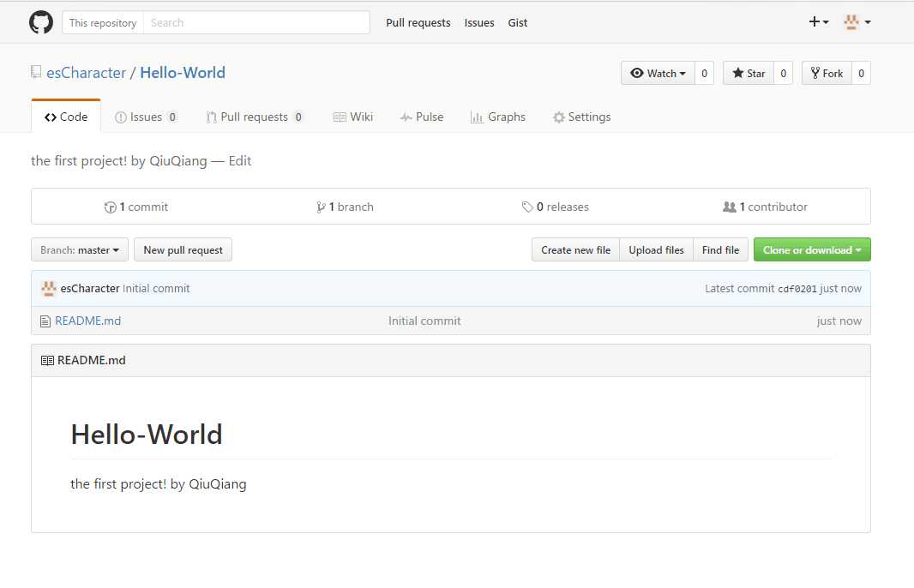Viewport: 914px width, 588px height.
Task: Expand the Branch: master dropdown
Action: point(80,250)
